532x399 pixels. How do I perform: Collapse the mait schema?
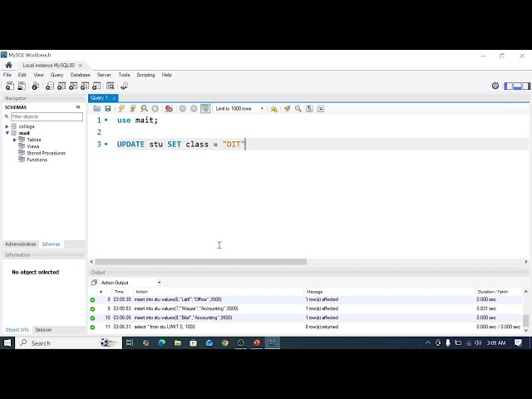coord(7,133)
